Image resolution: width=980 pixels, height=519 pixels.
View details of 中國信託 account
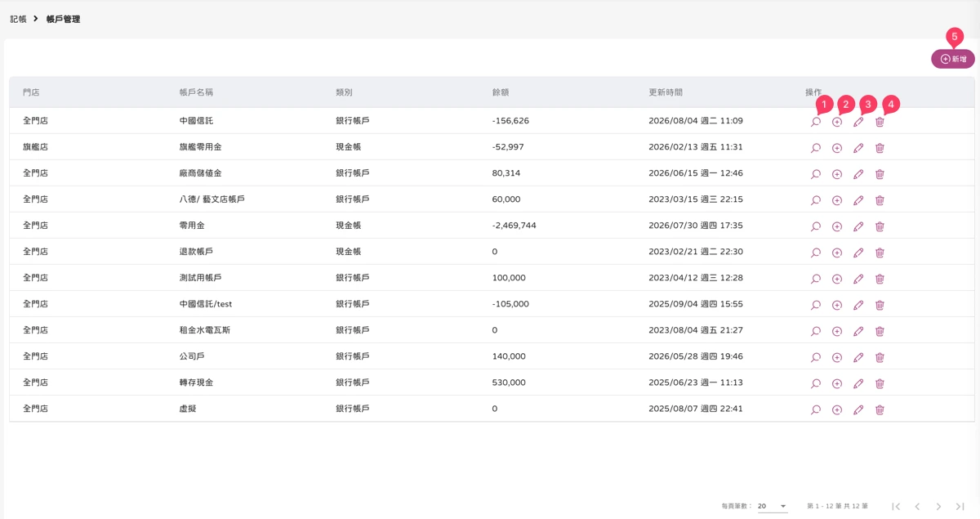click(x=816, y=122)
